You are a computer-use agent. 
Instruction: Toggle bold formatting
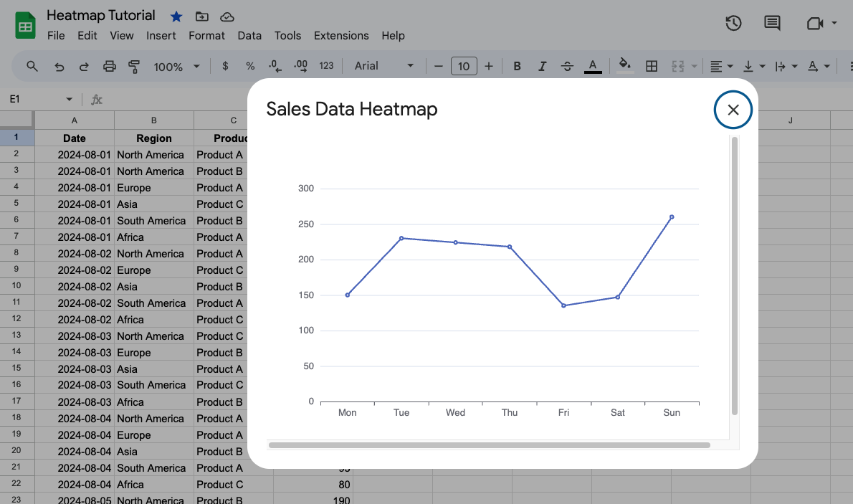point(517,66)
